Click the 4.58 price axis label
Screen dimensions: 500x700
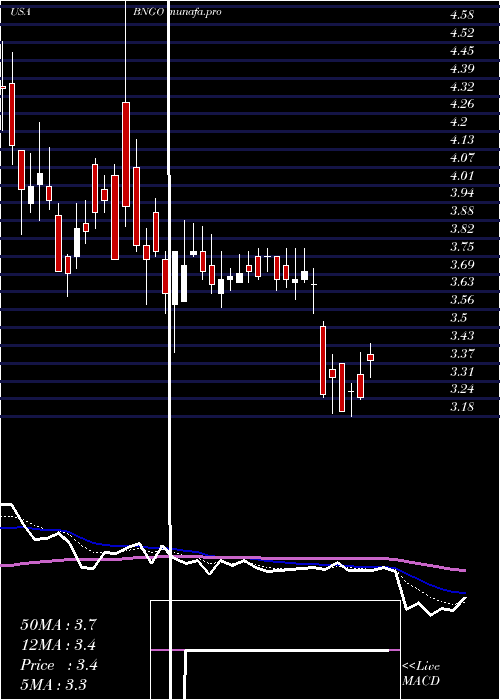[x=462, y=15]
